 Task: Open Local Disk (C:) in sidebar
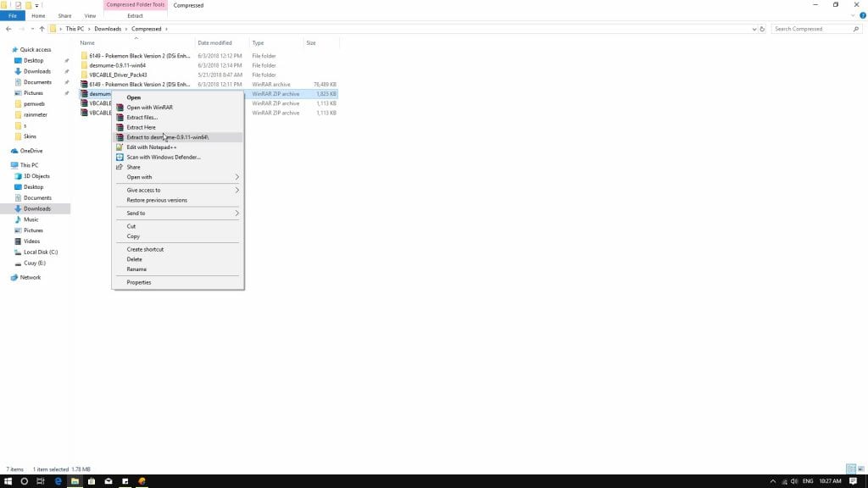[x=41, y=252]
